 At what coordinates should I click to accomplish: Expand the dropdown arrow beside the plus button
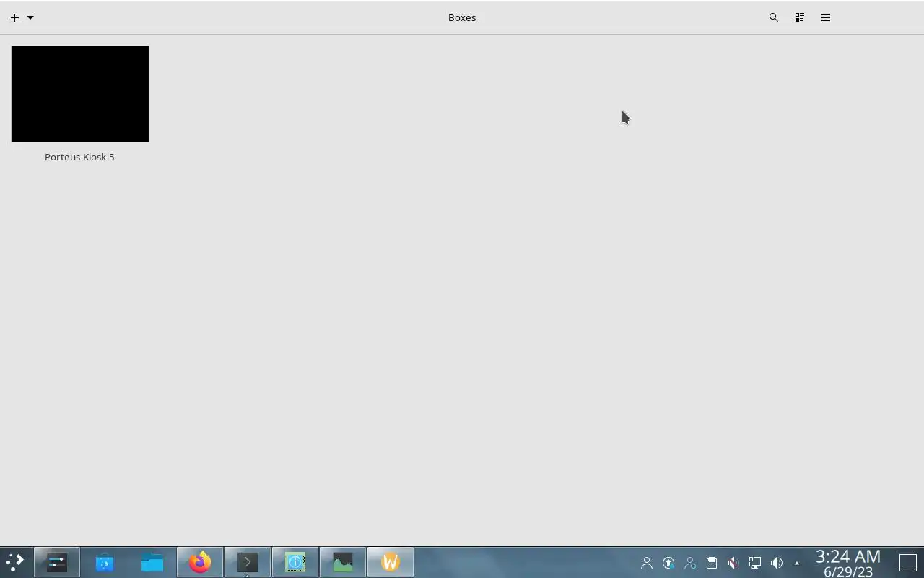(30, 17)
